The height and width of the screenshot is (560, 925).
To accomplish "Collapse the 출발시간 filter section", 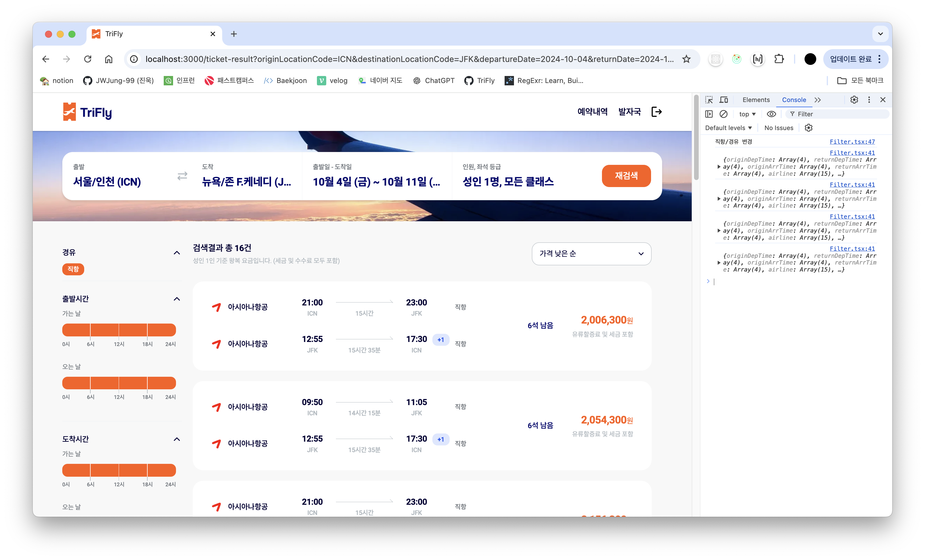I will pyautogui.click(x=177, y=299).
